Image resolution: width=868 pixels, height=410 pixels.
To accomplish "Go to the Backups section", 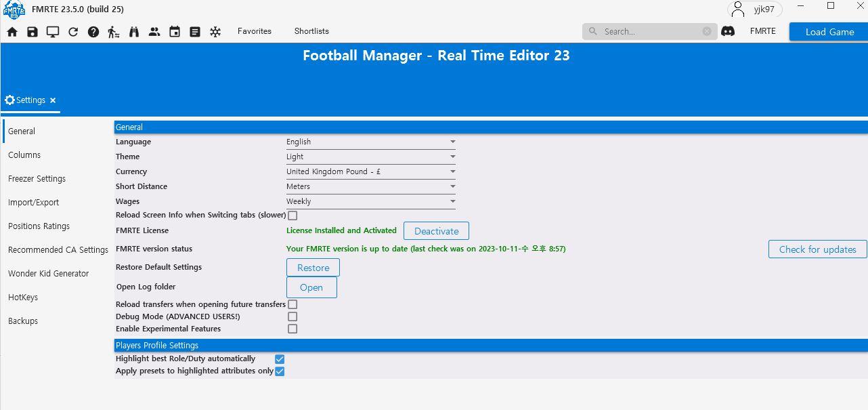I will 23,321.
